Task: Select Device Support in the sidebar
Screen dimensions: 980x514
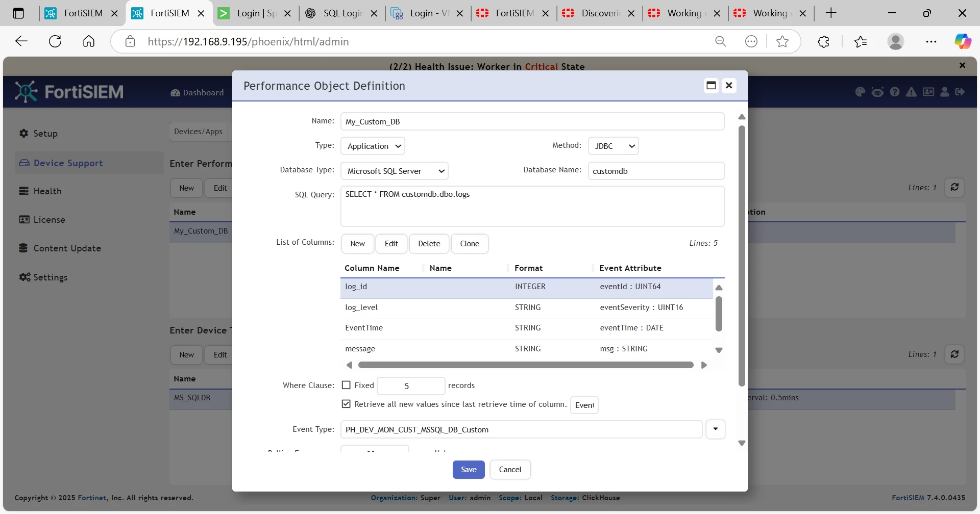Action: point(89,163)
